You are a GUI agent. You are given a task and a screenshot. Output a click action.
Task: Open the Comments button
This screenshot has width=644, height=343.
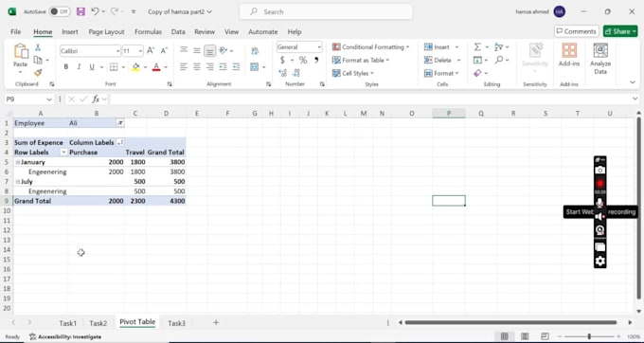pyautogui.click(x=576, y=31)
